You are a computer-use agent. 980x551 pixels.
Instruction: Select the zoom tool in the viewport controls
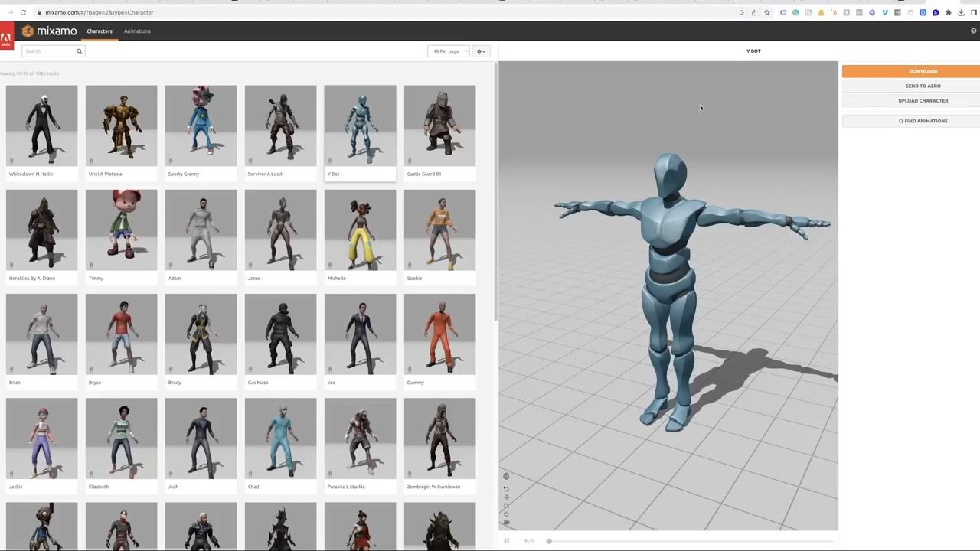[506, 505]
